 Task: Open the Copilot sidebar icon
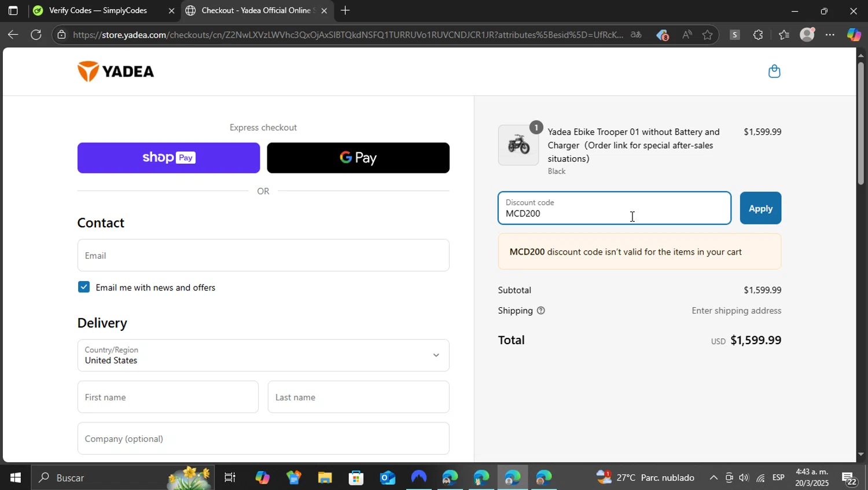click(854, 35)
